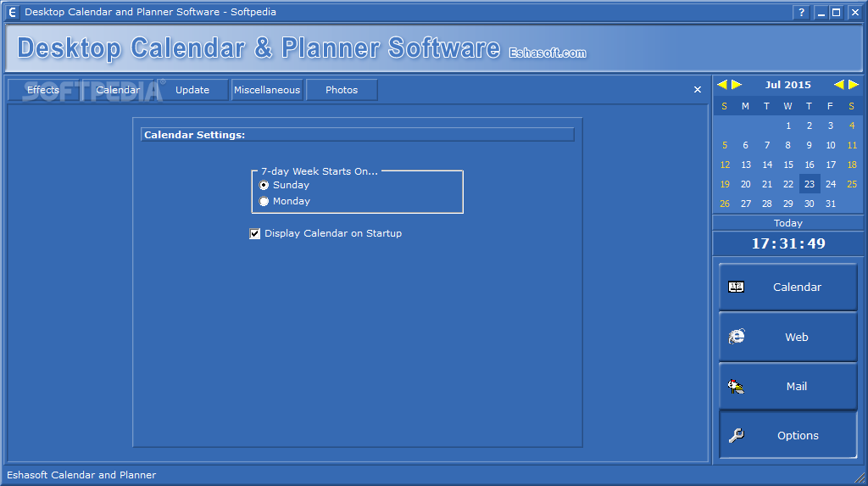Select July 22 in the mini calendar
The image size is (868, 486).
pos(788,184)
